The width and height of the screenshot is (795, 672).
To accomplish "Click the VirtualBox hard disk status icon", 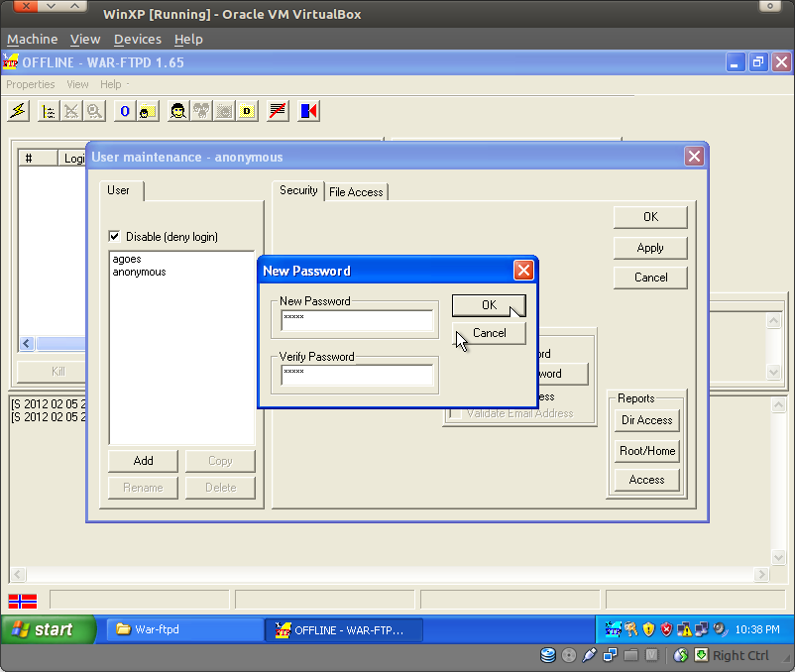I will click(x=548, y=655).
